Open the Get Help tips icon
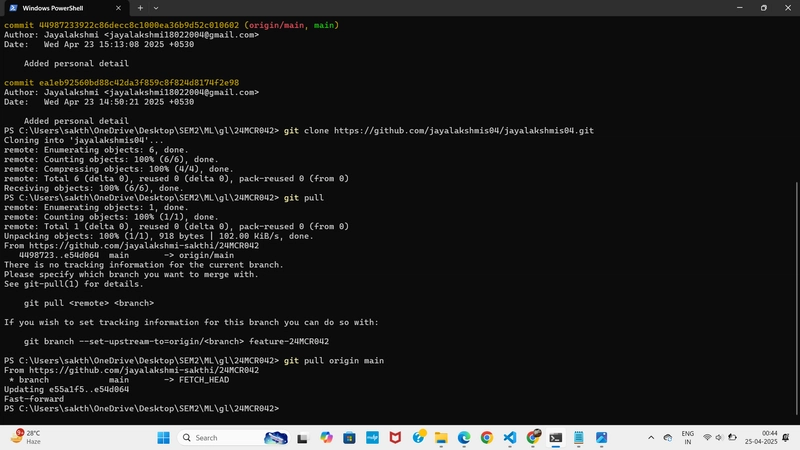 tap(419, 437)
